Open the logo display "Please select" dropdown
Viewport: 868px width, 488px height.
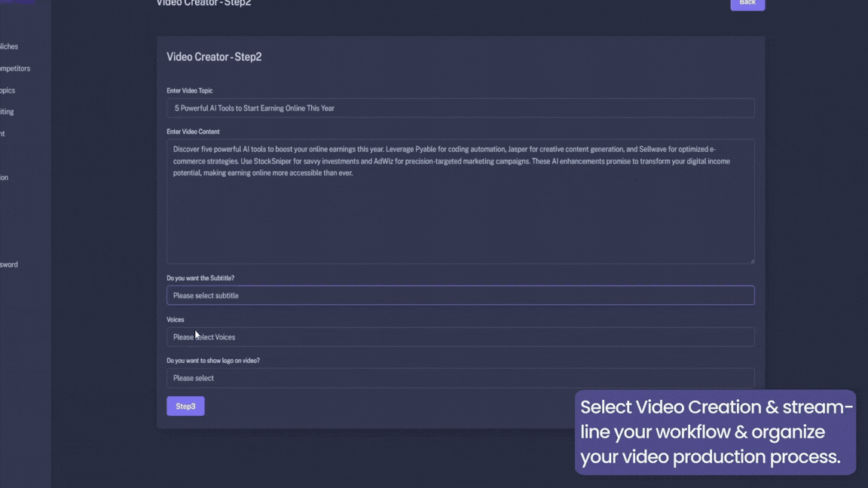(460, 377)
